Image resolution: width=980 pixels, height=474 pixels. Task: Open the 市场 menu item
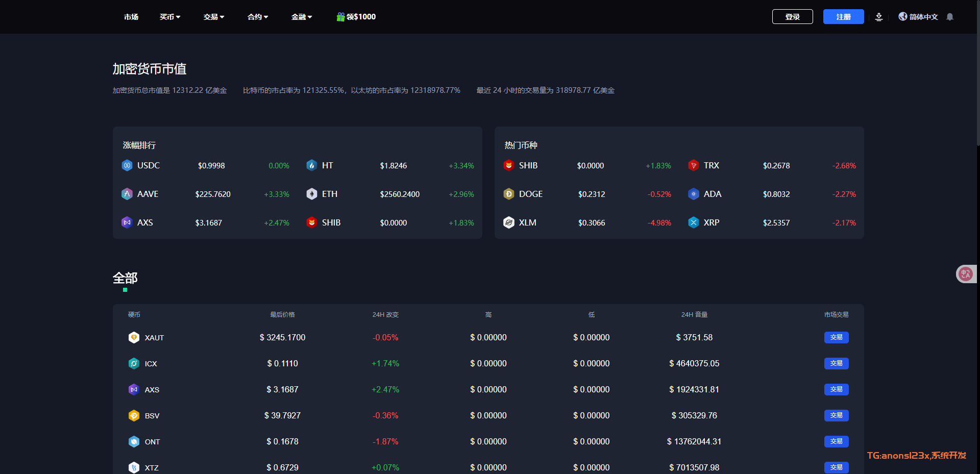(131, 17)
